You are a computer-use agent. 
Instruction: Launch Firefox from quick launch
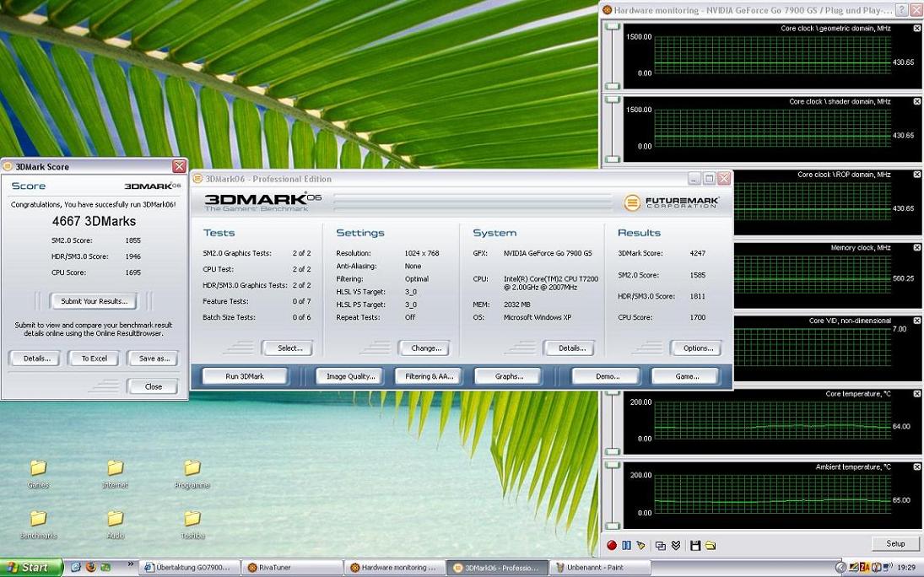[90, 568]
